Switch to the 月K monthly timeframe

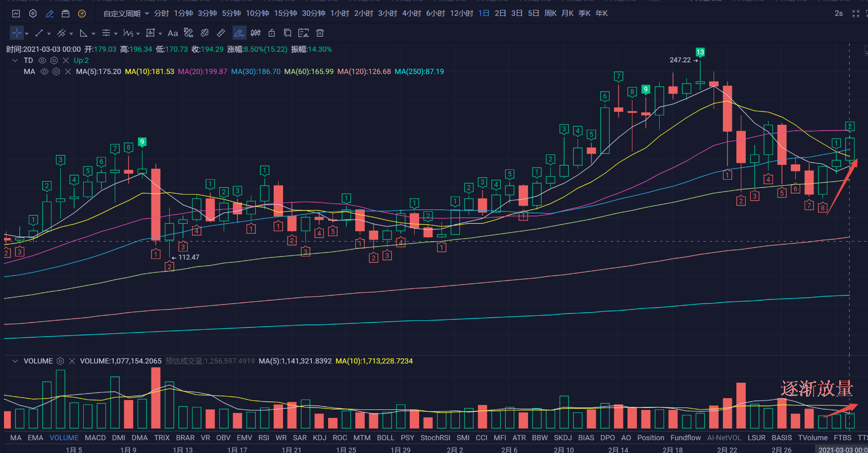(568, 13)
